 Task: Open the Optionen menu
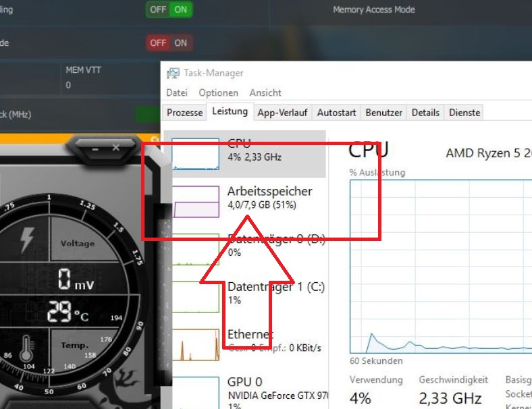(218, 92)
